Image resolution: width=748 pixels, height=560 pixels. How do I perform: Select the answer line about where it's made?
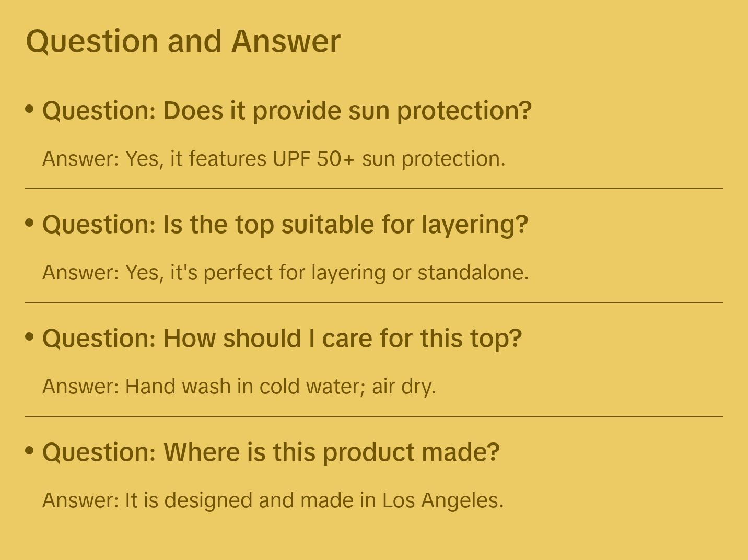273,500
